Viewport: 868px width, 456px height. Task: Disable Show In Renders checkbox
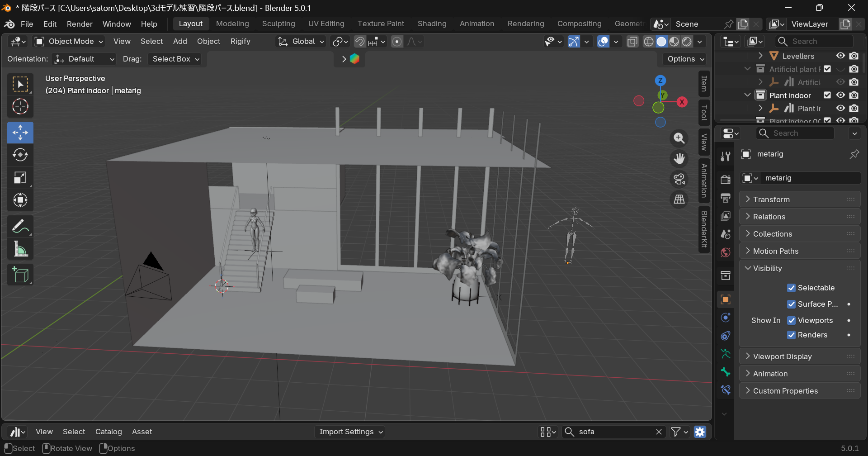pos(791,335)
